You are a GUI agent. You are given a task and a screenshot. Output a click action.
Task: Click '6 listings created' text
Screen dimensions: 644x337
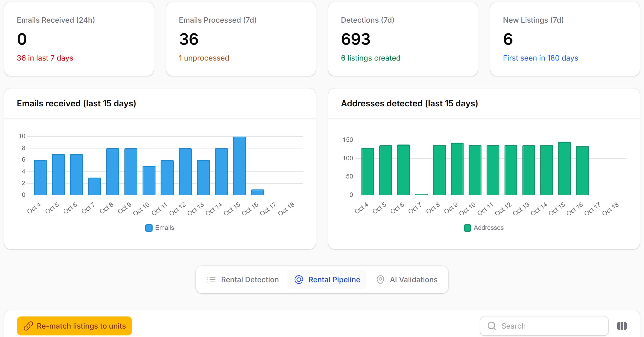pyautogui.click(x=371, y=58)
